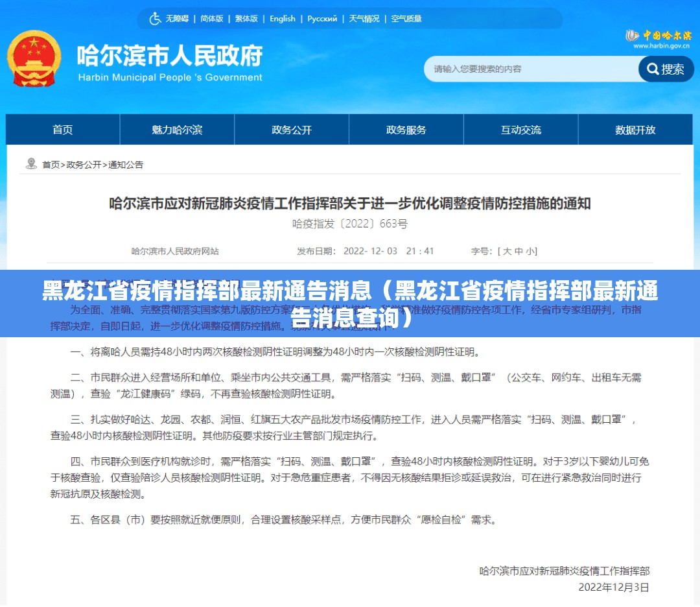Viewport: 700px width, 607px height.
Task: Click the national emblem logo
Action: click(34, 58)
